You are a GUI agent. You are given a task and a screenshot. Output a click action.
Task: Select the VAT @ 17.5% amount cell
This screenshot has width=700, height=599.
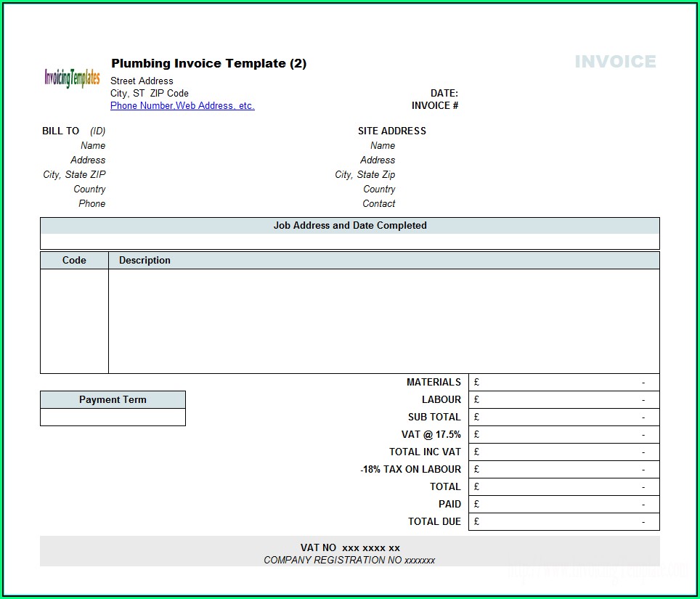click(x=563, y=435)
